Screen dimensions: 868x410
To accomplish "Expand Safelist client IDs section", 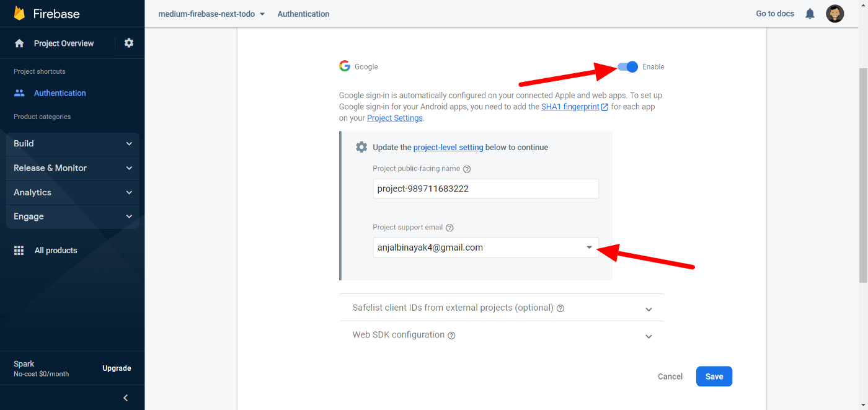I will tap(649, 309).
